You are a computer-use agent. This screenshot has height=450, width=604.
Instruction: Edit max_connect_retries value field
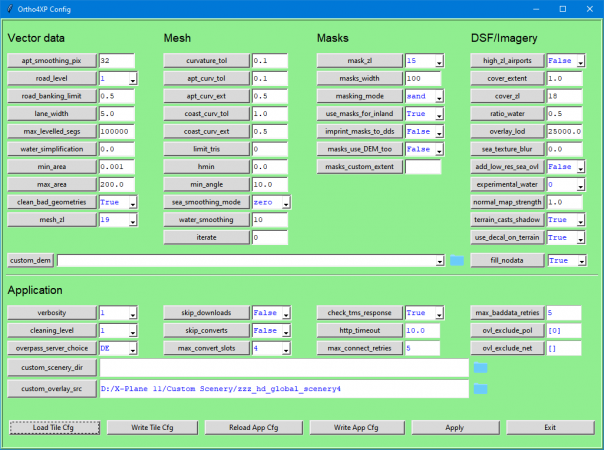[x=422, y=348]
